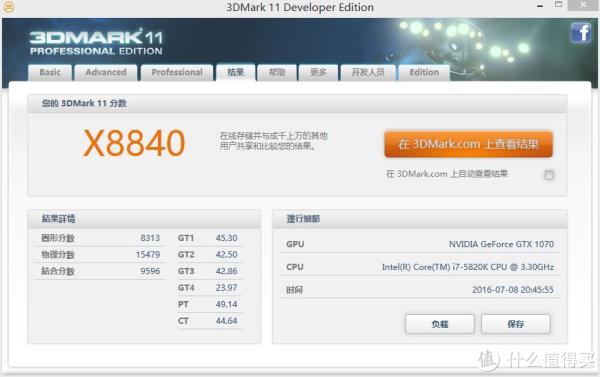
Task: Click the NVIDIA GeForce GTX 1070 GPU entry
Action: 501,244
